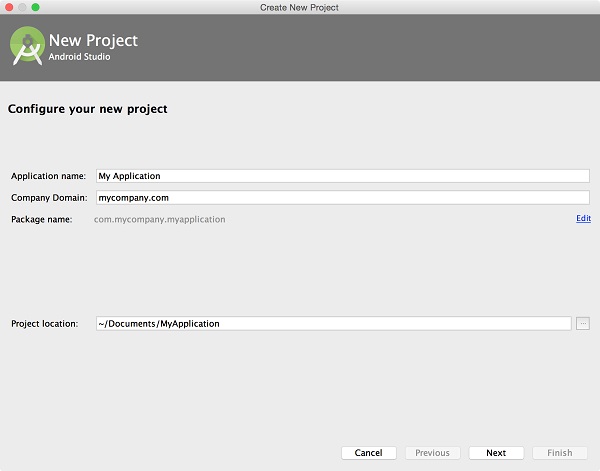The image size is (600, 471).
Task: Zoom window with green title-bar button
Action: pyautogui.click(x=36, y=7)
